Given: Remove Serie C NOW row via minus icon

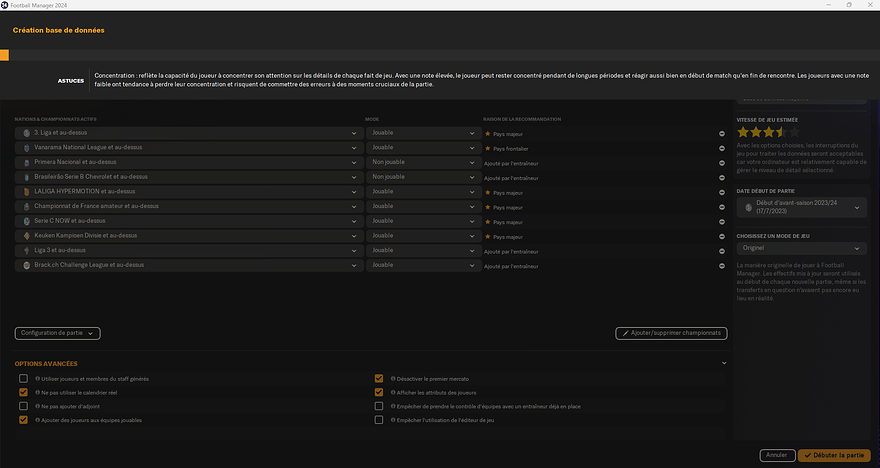Looking at the screenshot, I should point(722,222).
